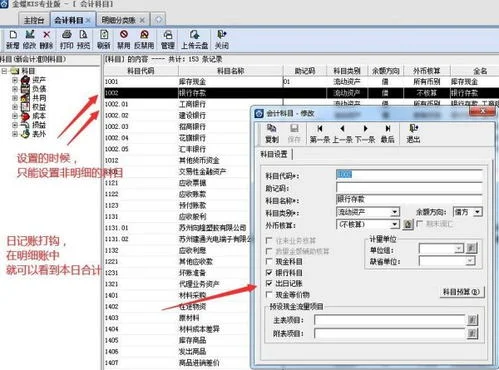This screenshot has height=370, width=499.
Task: Sort by the 科目名称 column header
Action: (231, 71)
